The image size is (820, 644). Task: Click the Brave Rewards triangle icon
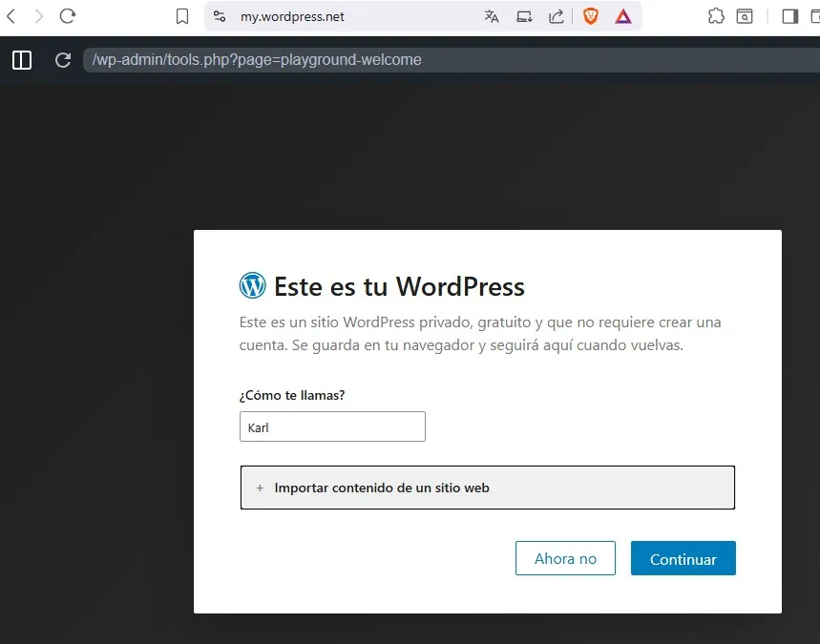pyautogui.click(x=623, y=16)
